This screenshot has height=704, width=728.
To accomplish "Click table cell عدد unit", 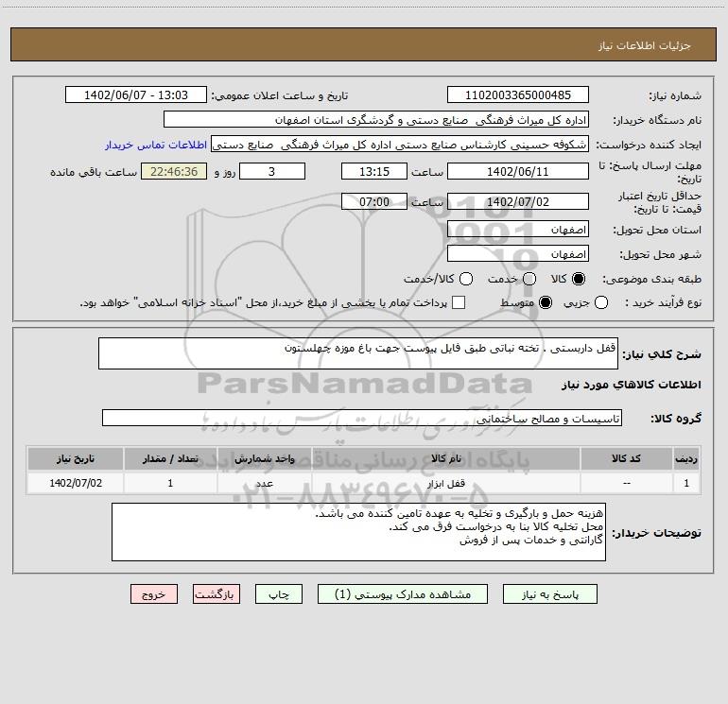I will click(264, 483).
